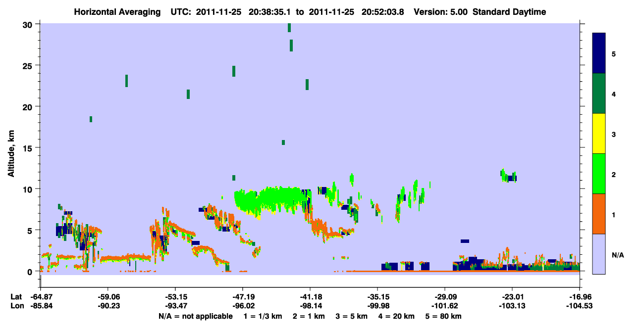Click the '3 = 5 km' legend text
Screen dimensions: 644x330
(x=353, y=316)
